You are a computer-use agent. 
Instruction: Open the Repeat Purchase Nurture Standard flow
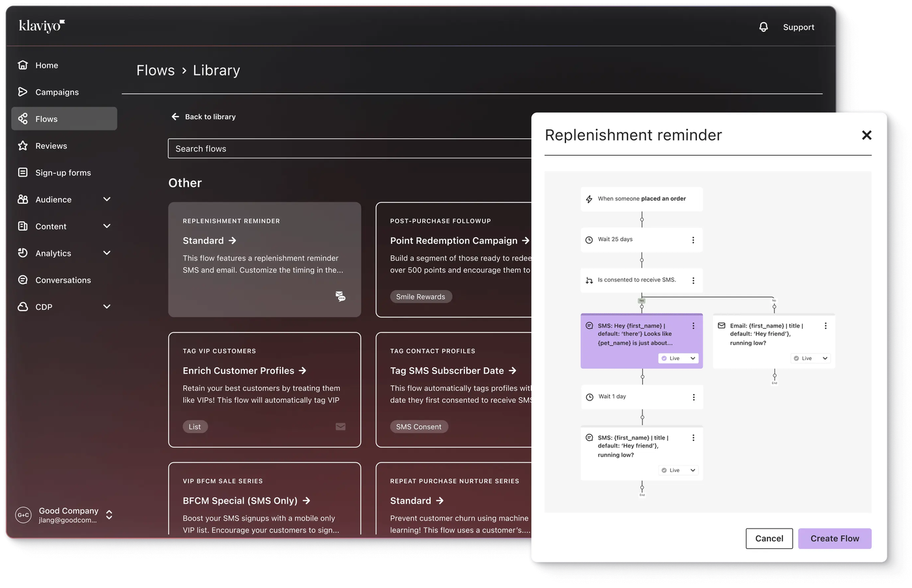417,501
